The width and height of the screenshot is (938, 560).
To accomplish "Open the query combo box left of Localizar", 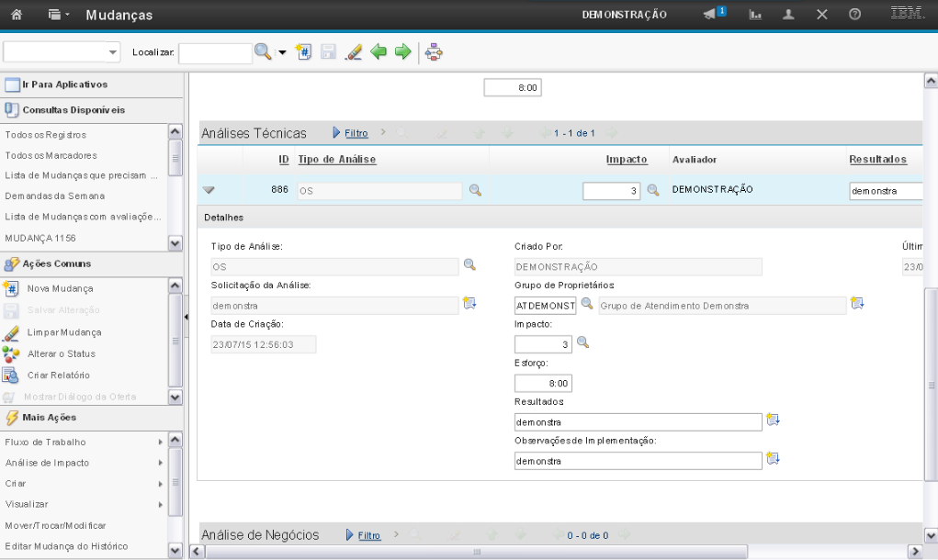I will coord(62,52).
